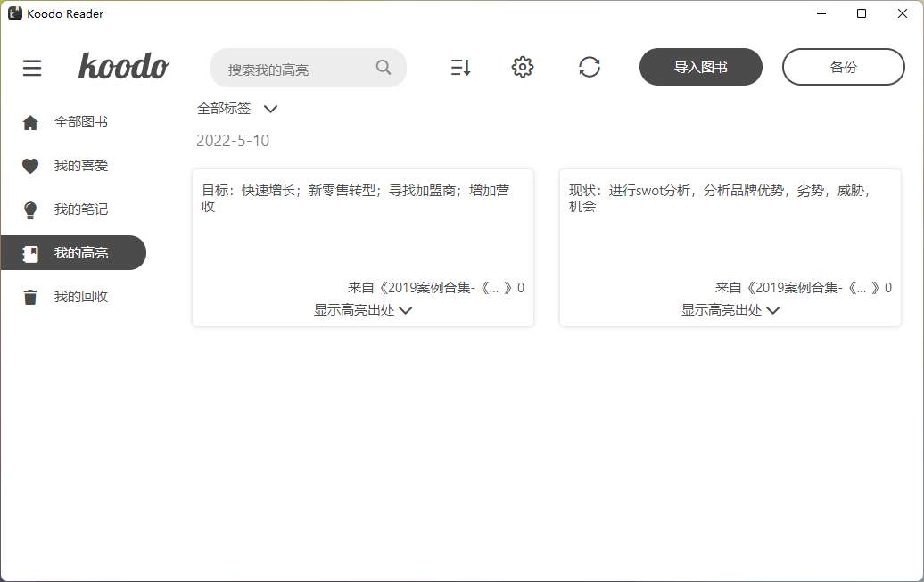Open the hamburger navigation menu
The height and width of the screenshot is (582, 924).
coord(32,68)
